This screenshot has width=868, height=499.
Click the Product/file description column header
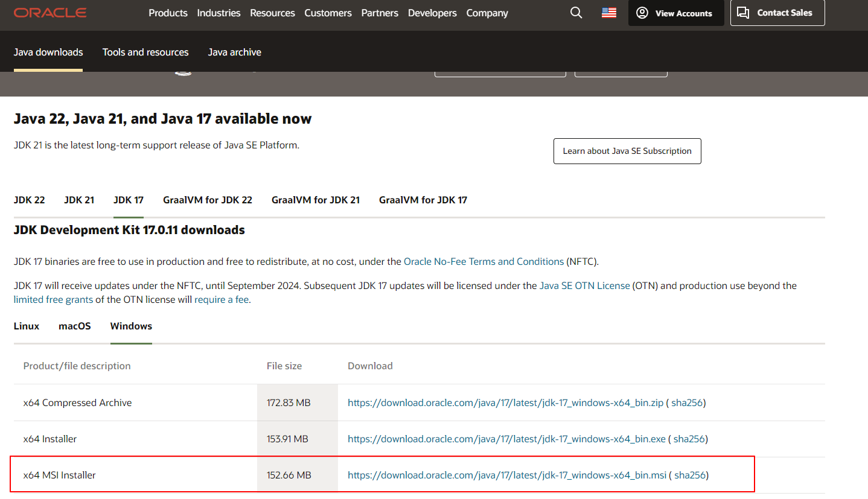pos(77,366)
